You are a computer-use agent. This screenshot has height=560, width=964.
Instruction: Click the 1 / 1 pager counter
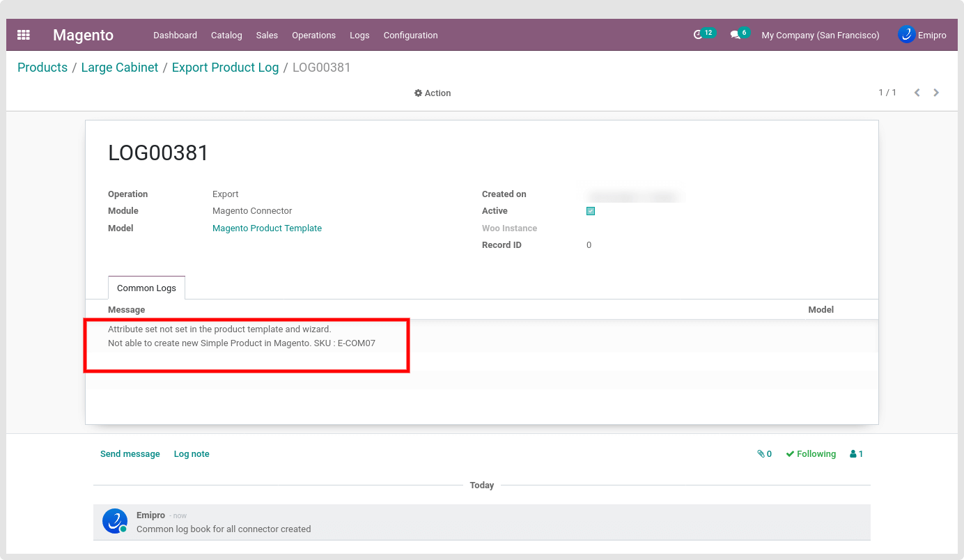tap(887, 93)
